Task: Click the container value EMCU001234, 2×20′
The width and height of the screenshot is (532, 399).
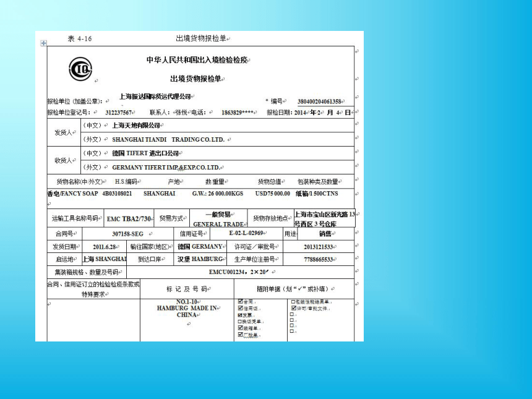Action: (239, 272)
